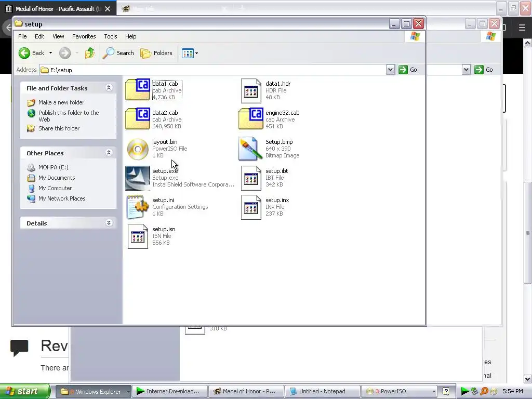Select the setup.inx file icon
532x399 pixels.
pyautogui.click(x=251, y=207)
